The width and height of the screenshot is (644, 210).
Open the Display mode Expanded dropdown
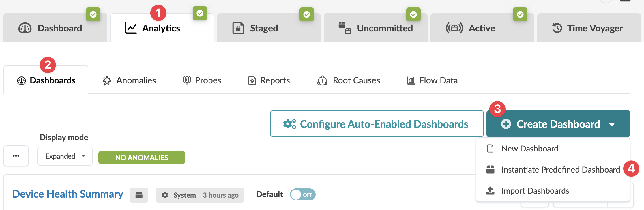[x=65, y=156]
